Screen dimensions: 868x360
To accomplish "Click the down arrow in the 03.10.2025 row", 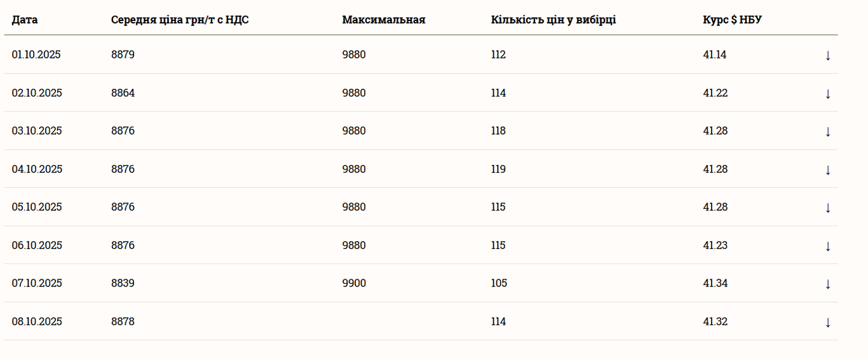I will [827, 131].
